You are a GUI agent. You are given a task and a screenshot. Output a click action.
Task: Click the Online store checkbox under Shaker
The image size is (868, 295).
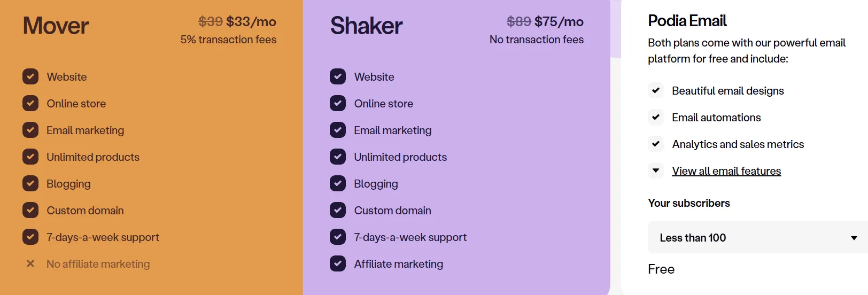click(338, 103)
